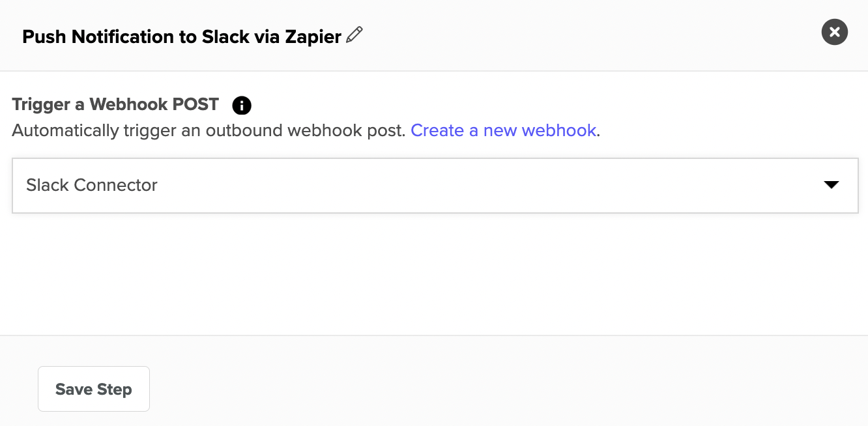Viewport: 868px width, 426px height.
Task: Show details with the black info icon
Action: (242, 105)
